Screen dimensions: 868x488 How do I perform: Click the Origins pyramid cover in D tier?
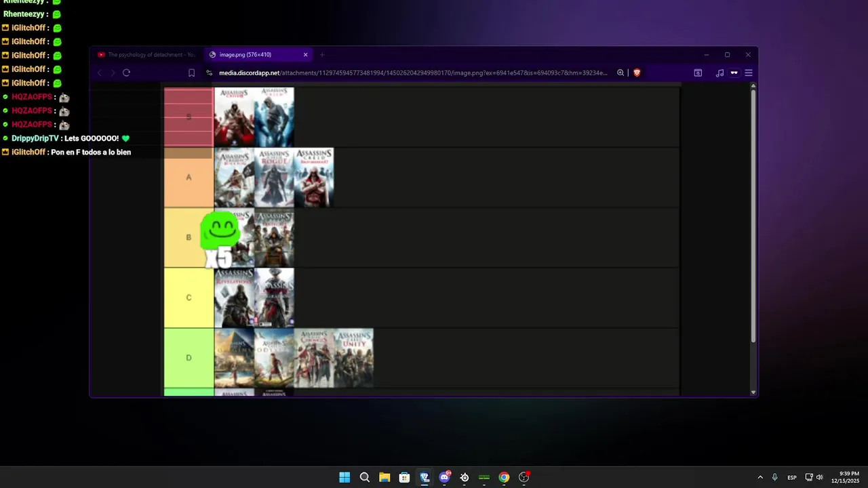[x=234, y=358]
